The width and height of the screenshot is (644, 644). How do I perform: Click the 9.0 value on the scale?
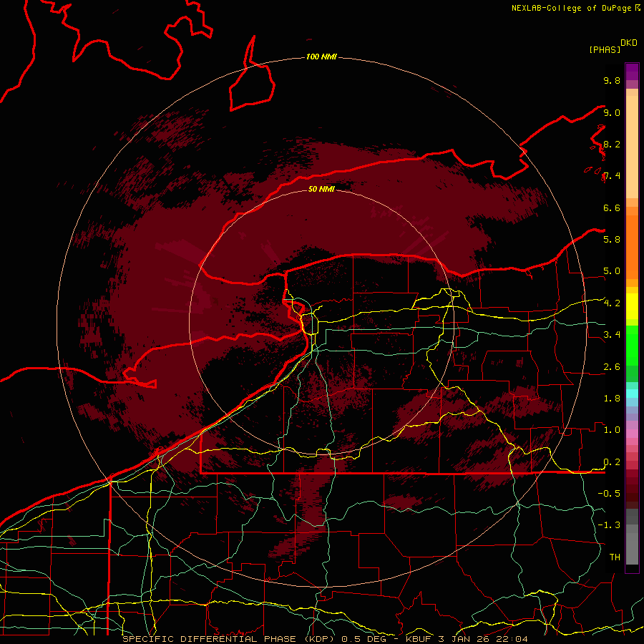612,112
